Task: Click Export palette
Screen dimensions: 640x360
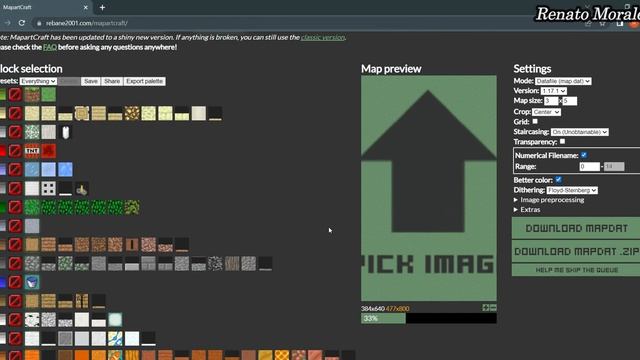Action: pyautogui.click(x=144, y=81)
